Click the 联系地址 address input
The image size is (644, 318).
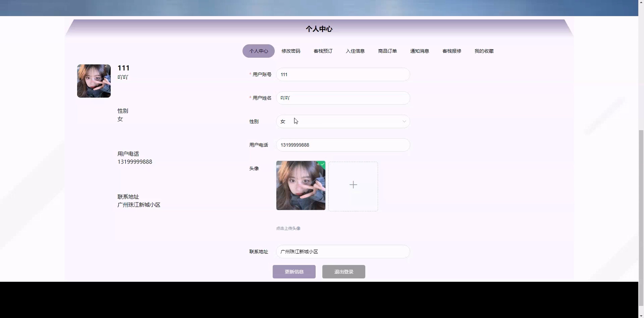[342, 252]
